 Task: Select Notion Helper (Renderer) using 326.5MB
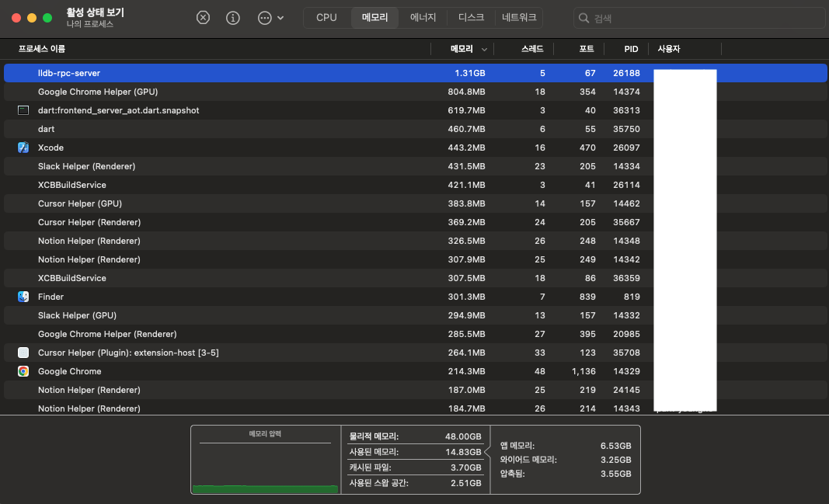point(415,241)
